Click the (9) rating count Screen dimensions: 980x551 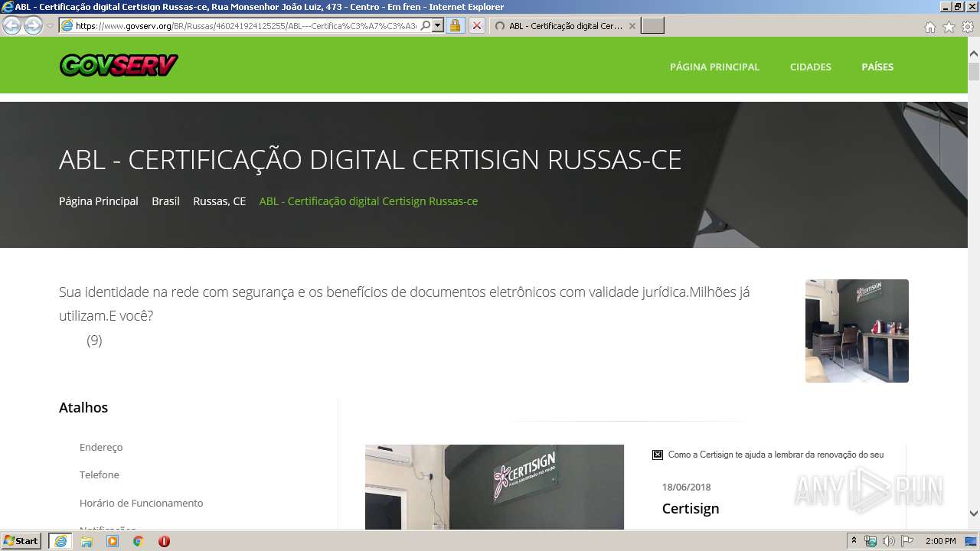(x=94, y=341)
